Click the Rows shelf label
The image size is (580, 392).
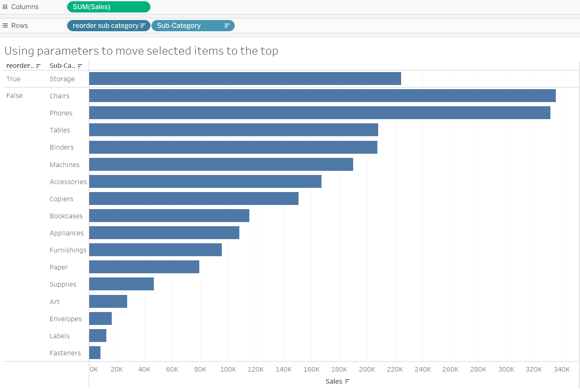[20, 26]
